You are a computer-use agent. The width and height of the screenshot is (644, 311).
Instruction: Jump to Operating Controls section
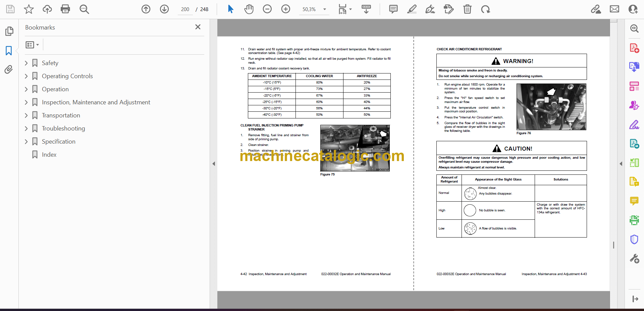pos(67,76)
